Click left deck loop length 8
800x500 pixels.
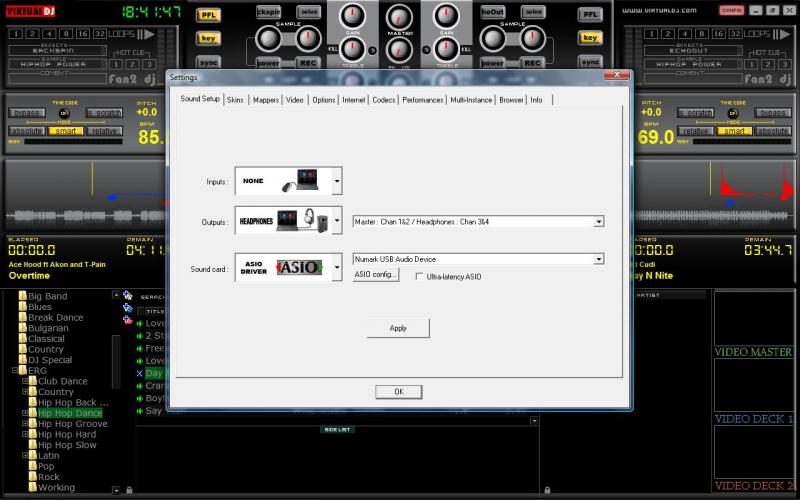pyautogui.click(x=66, y=34)
